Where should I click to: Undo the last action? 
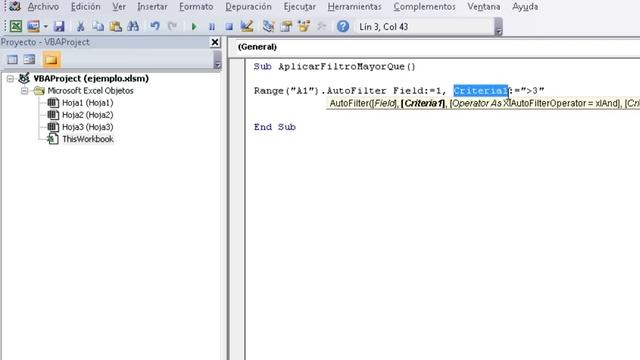pos(155,27)
